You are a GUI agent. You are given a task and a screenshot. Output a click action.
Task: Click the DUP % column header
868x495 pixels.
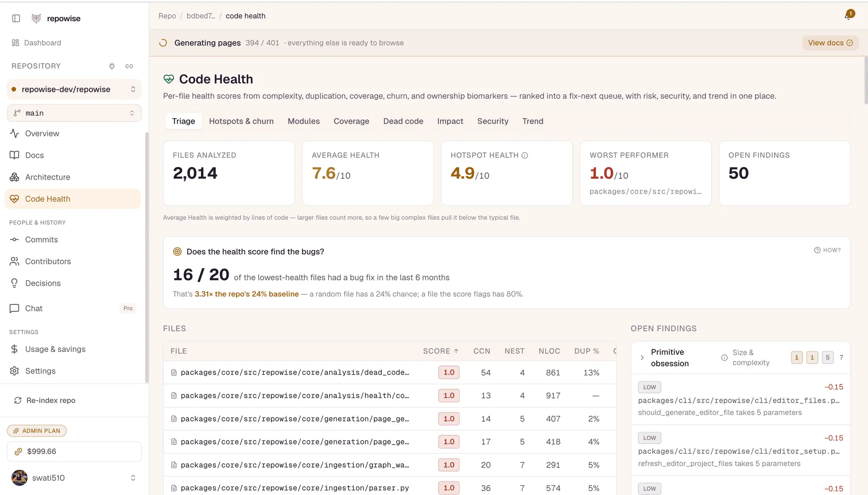point(587,351)
